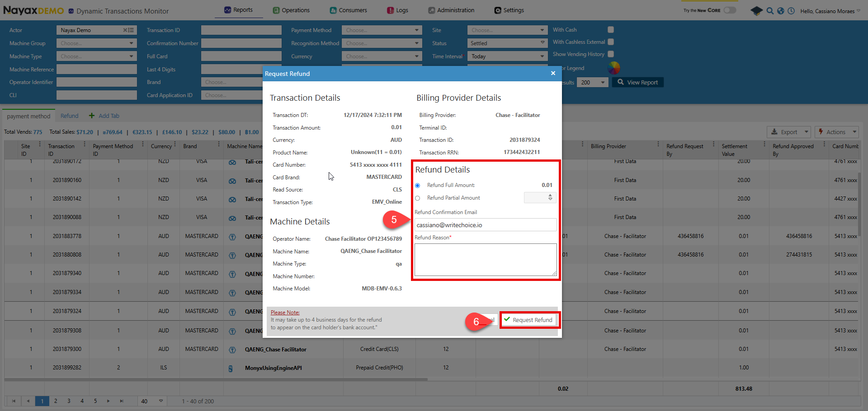Image resolution: width=868 pixels, height=411 pixels.
Task: Open the Logs menu
Action: (x=397, y=10)
